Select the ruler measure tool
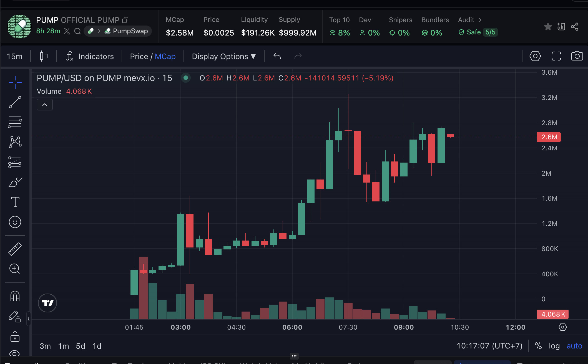The height and width of the screenshot is (364, 588). (x=15, y=249)
